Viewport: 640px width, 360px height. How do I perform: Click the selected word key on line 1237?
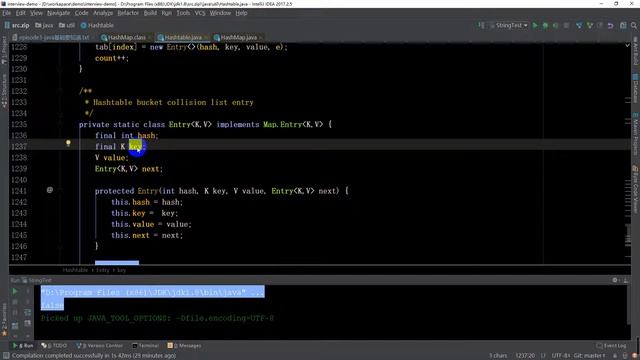[x=136, y=146]
